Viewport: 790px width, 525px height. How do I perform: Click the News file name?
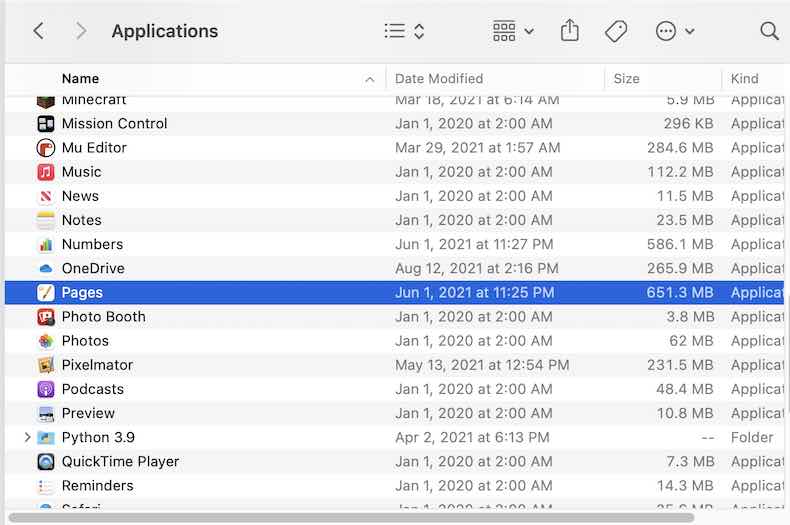(80, 196)
